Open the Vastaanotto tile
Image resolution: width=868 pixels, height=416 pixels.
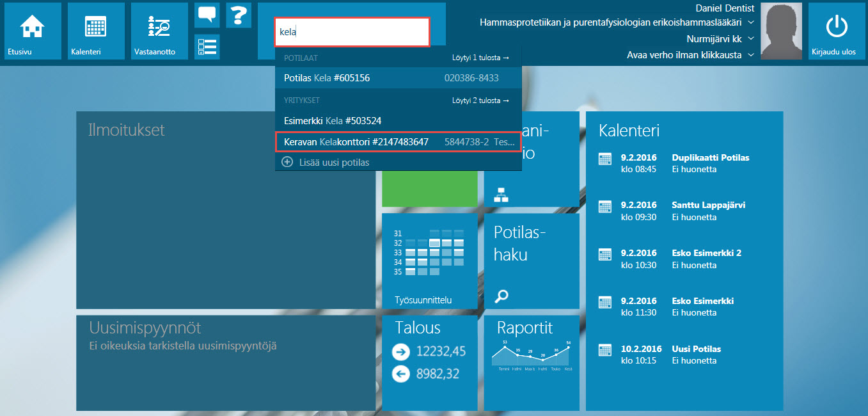point(159,31)
